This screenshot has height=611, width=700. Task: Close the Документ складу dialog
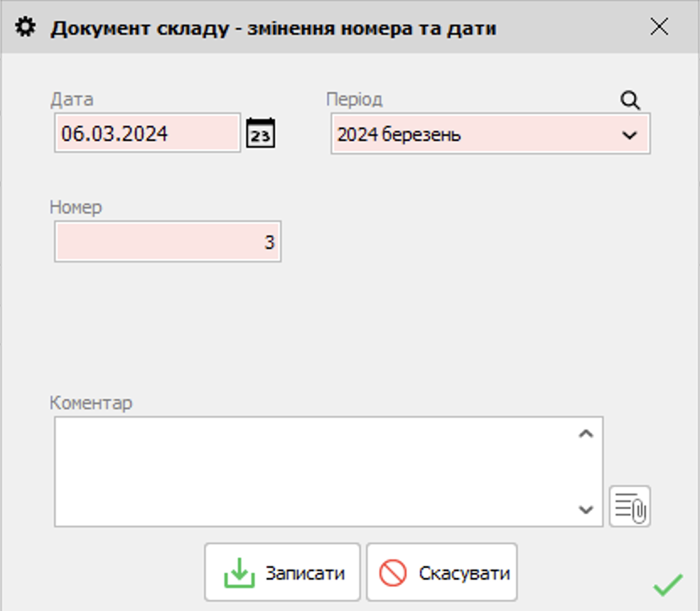[x=661, y=26]
